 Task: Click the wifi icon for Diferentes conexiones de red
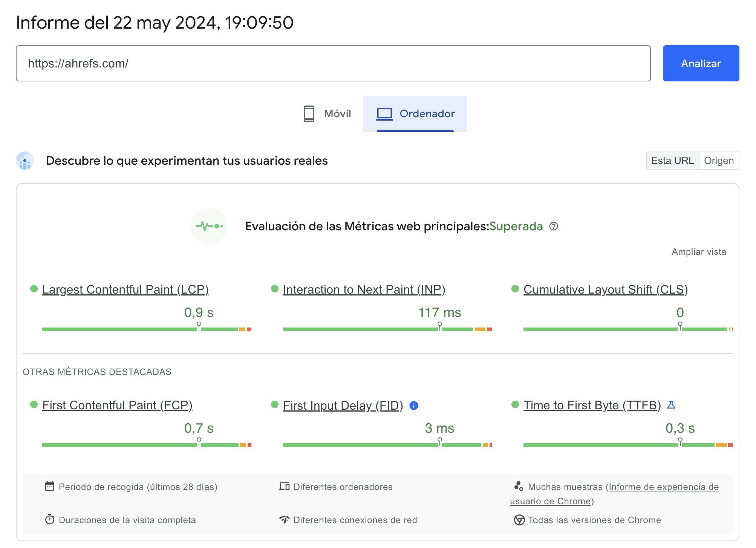285,520
